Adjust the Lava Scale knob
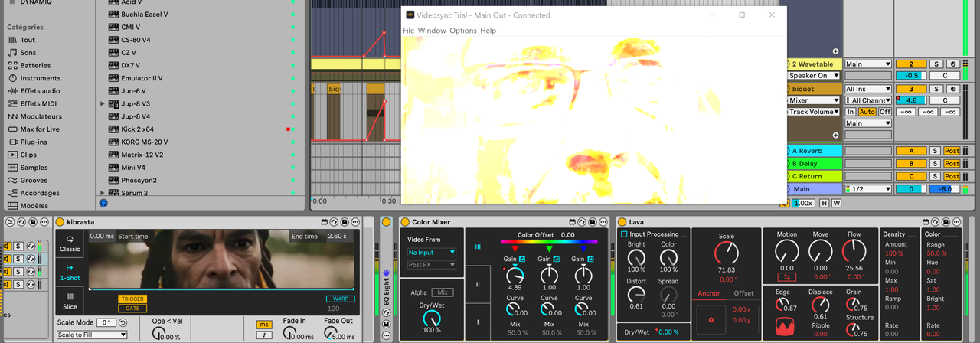 click(x=727, y=253)
